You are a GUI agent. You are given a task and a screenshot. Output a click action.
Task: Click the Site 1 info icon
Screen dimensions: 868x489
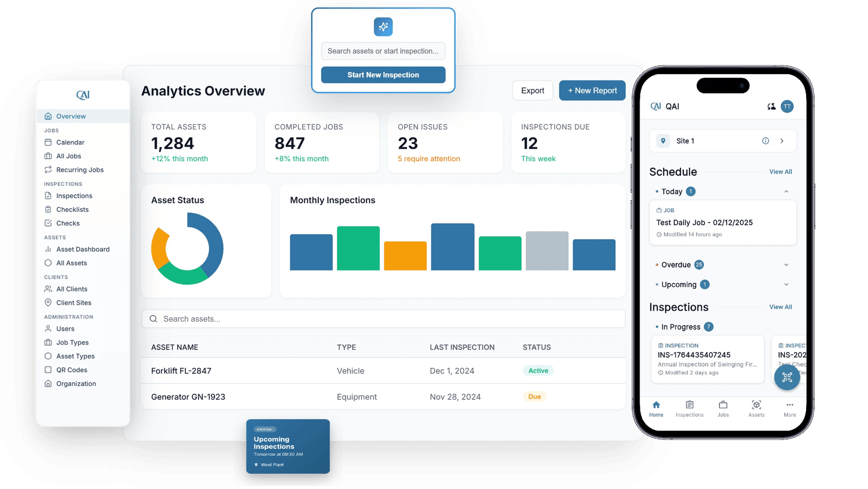point(765,141)
